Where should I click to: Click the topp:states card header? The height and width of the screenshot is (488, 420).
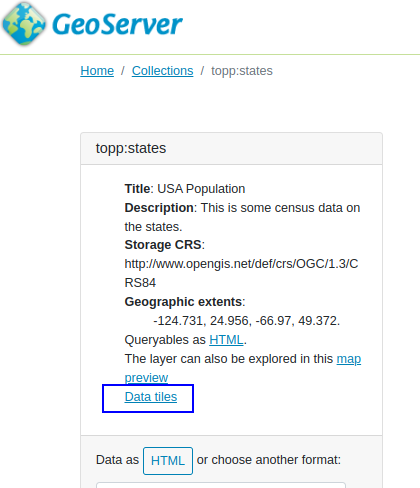[x=231, y=148]
